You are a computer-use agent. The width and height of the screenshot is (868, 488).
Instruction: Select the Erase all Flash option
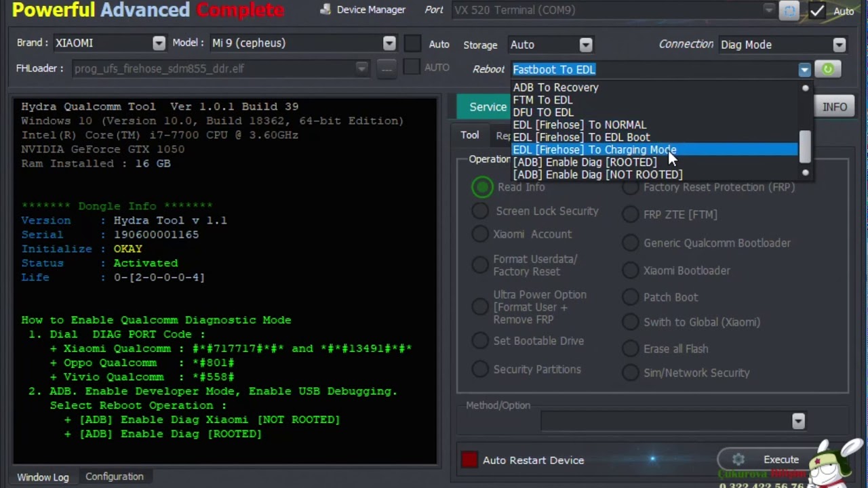coord(631,348)
